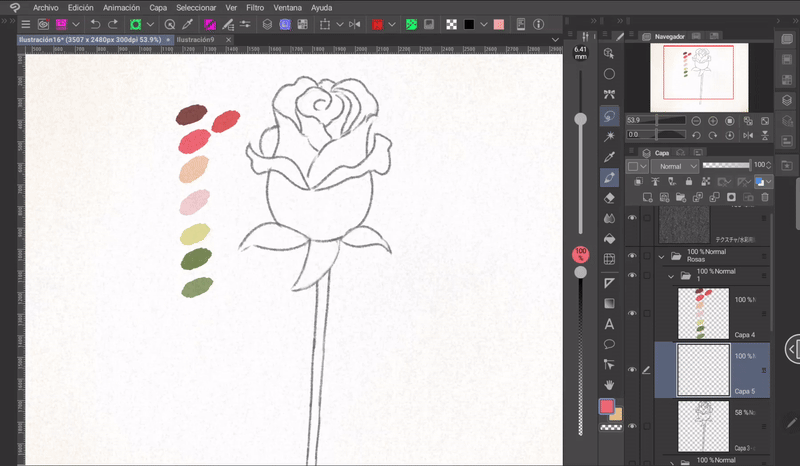The image size is (800, 466).
Task: Open the Filtro menu
Action: 255,7
